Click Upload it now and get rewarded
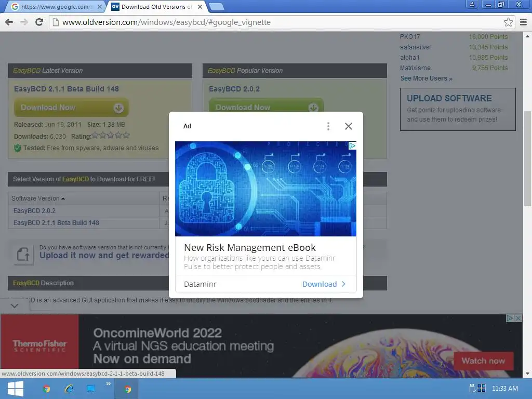The height and width of the screenshot is (399, 532). pyautogui.click(x=104, y=256)
